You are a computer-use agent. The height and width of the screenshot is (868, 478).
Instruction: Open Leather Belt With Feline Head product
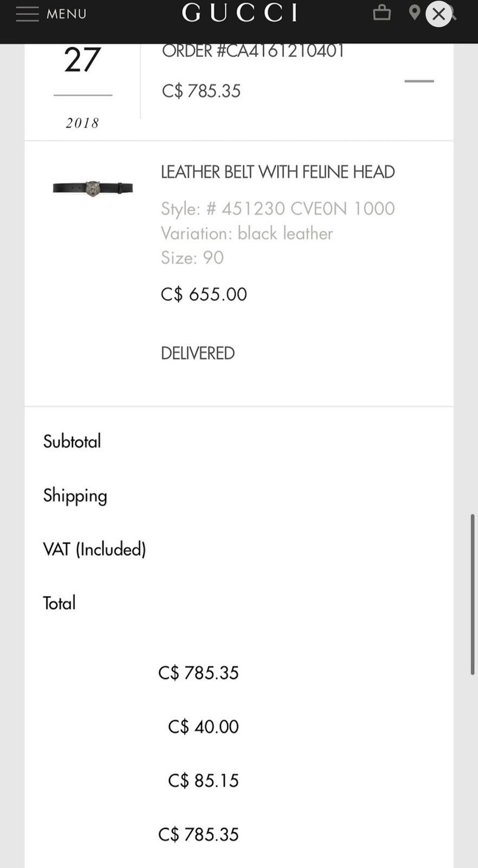click(x=277, y=172)
